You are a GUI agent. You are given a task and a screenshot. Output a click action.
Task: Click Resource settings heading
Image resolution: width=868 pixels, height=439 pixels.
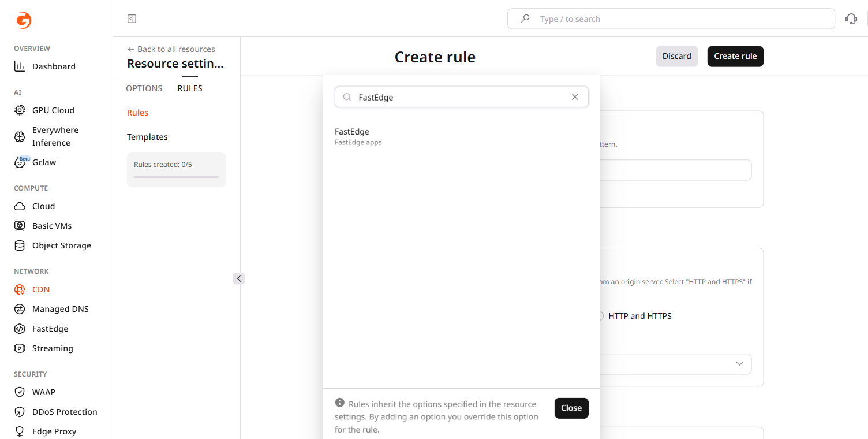point(175,64)
